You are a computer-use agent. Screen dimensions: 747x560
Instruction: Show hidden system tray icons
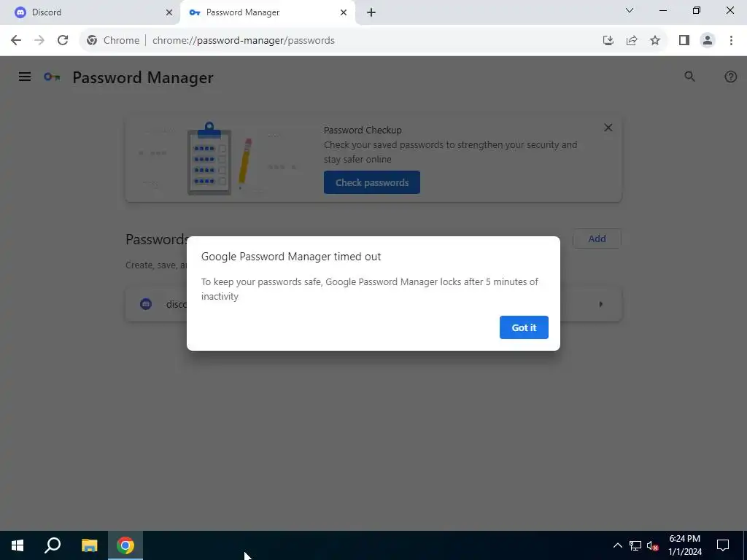(x=617, y=545)
